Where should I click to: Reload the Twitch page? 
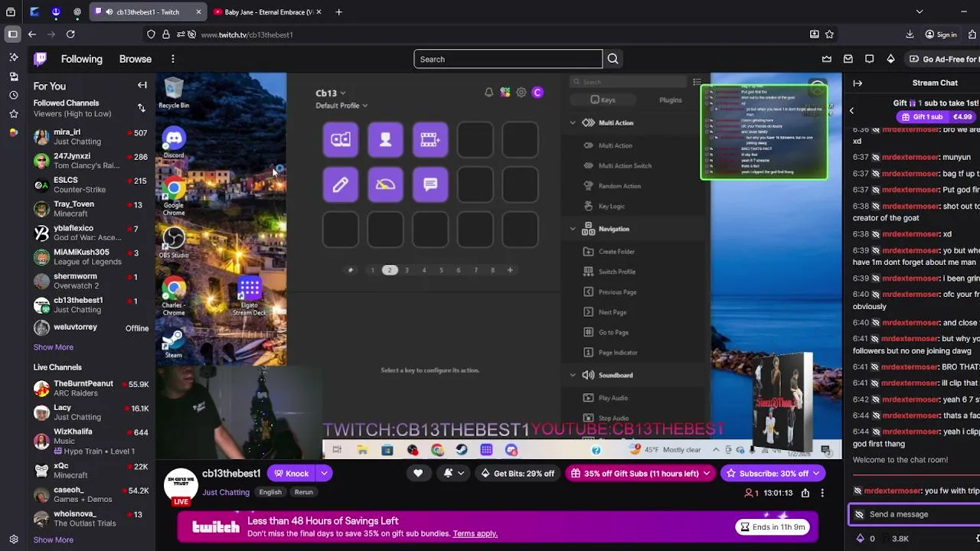[x=70, y=34]
